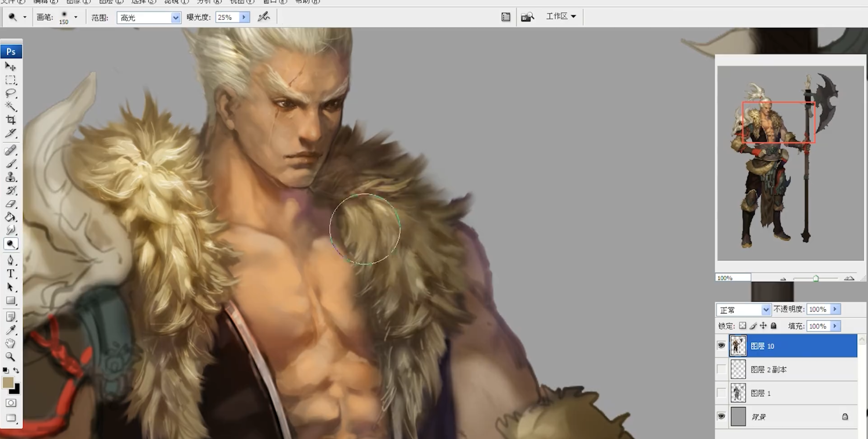Select the Healing Brush tool
868x439 pixels.
[10, 150]
